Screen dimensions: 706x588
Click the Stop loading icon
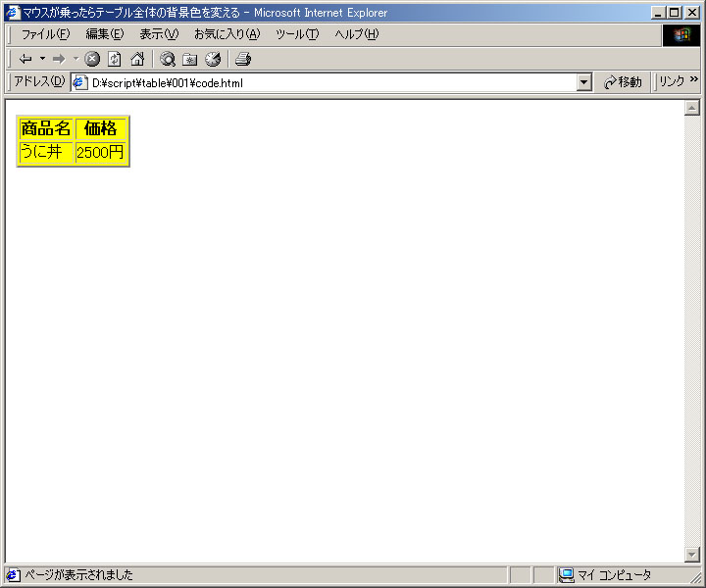92,59
